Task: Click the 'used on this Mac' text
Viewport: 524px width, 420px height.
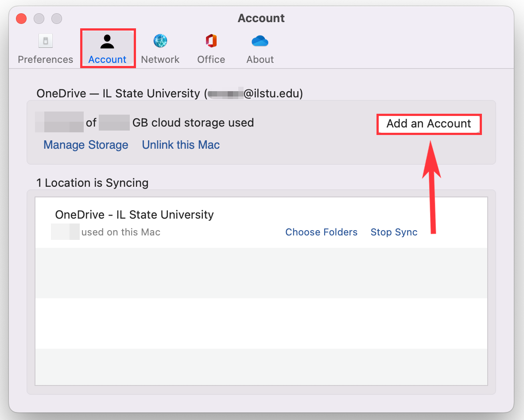Action: (x=121, y=232)
